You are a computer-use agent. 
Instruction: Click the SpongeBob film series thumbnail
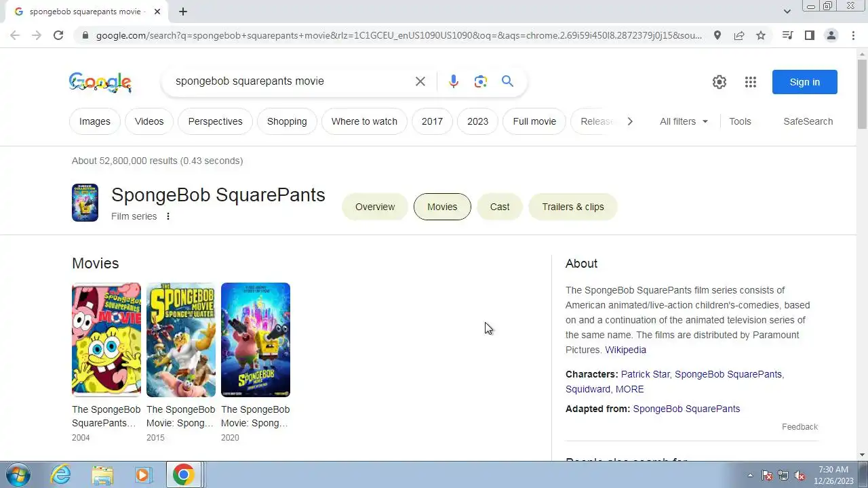[85, 203]
